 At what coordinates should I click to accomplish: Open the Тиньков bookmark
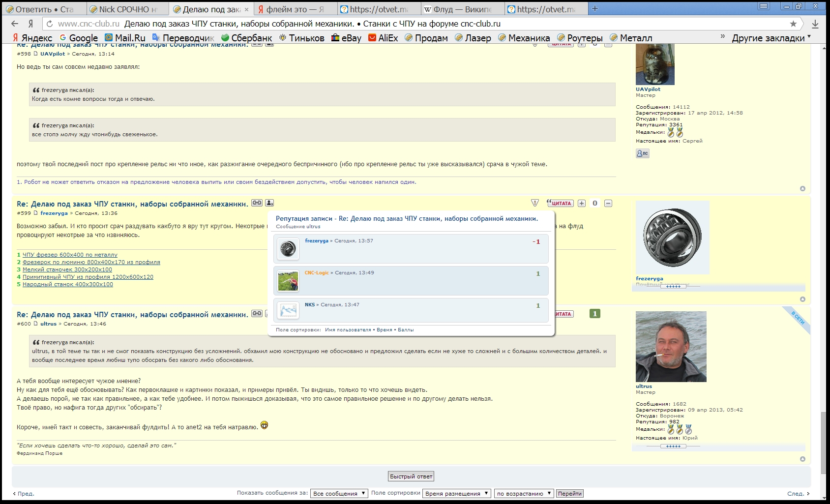coord(301,38)
